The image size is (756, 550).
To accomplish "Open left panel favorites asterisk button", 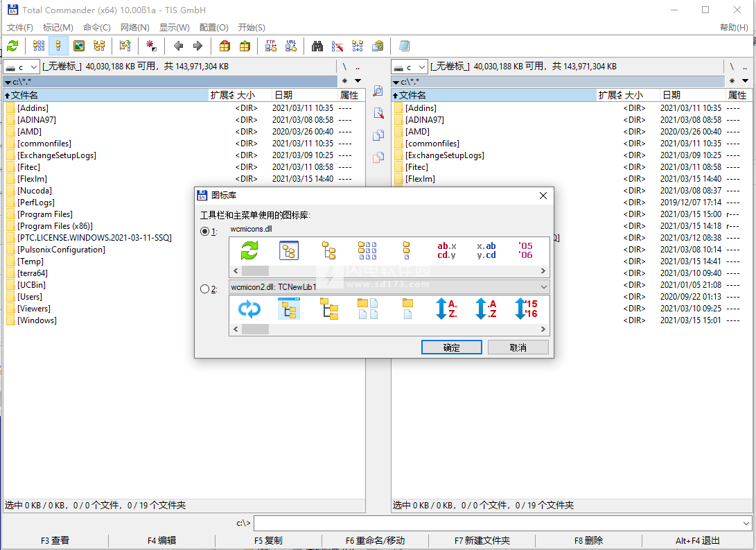I will tap(344, 81).
